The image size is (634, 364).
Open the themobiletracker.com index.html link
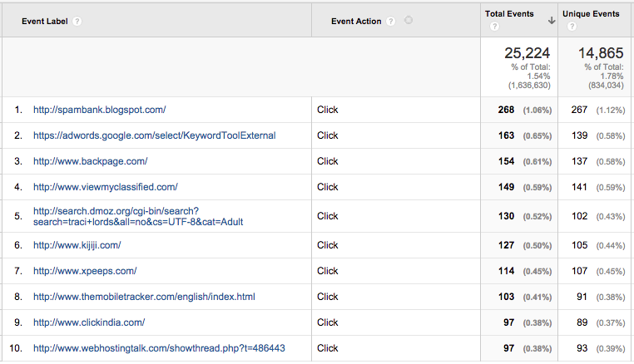(x=144, y=297)
